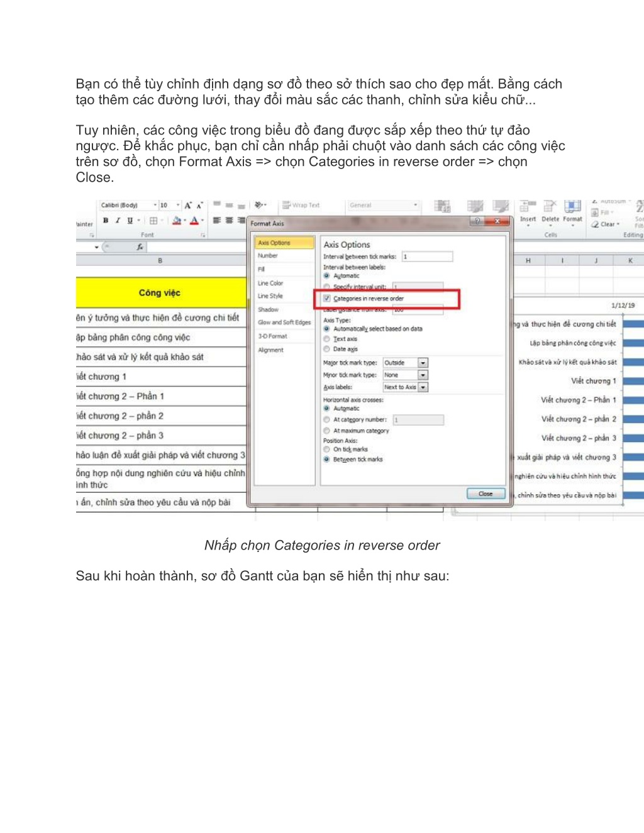Screen dimensions: 644x833
Task: Open Fill category in Format Axis
Action: [x=284, y=270]
